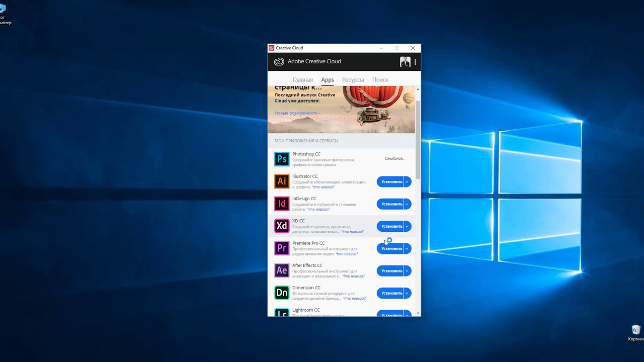
Task: Click the Illustrator CC app icon
Action: pyautogui.click(x=282, y=182)
